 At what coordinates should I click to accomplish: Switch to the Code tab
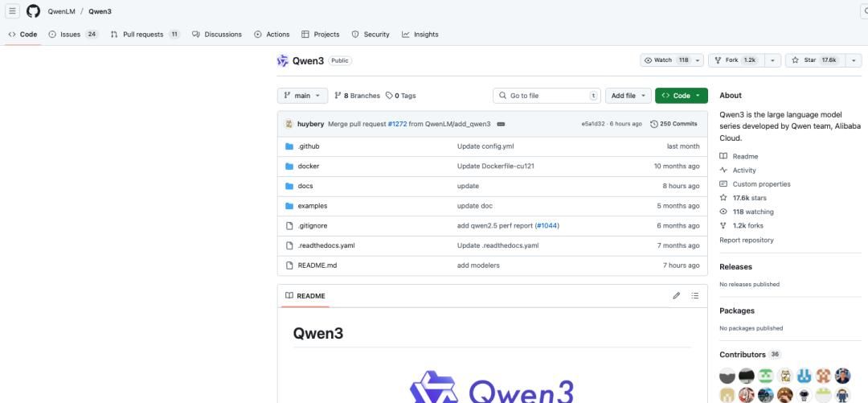coord(23,35)
